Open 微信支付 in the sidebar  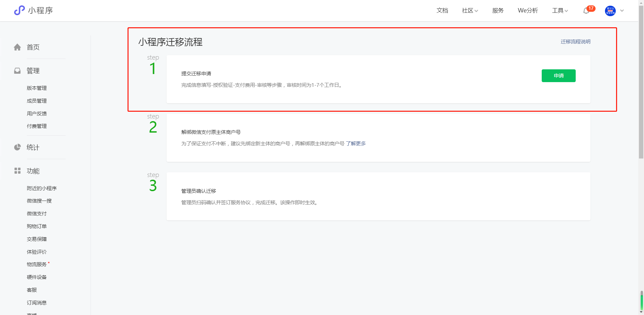click(x=37, y=214)
